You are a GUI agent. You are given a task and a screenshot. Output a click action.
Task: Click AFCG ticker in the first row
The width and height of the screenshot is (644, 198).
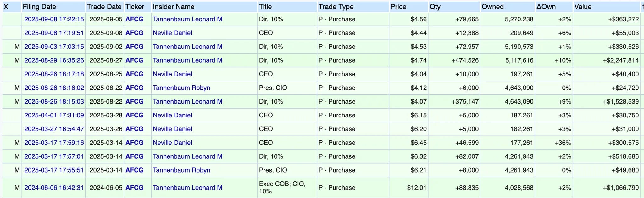point(135,19)
